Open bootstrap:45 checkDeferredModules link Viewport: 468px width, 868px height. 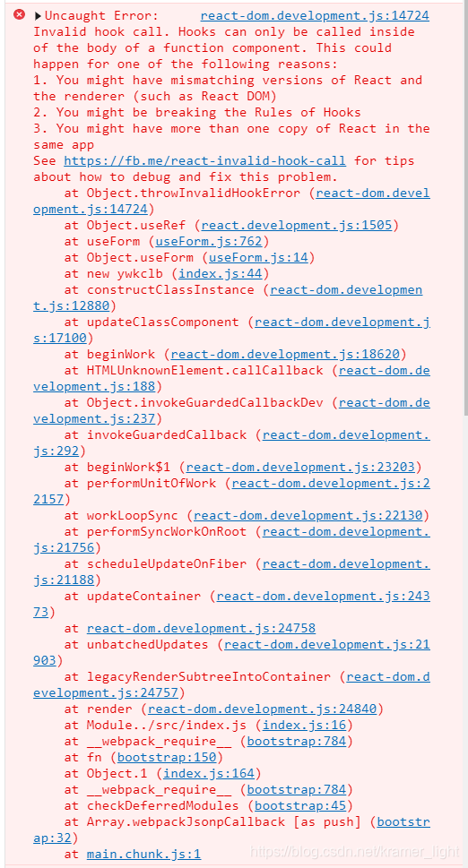[x=300, y=805]
